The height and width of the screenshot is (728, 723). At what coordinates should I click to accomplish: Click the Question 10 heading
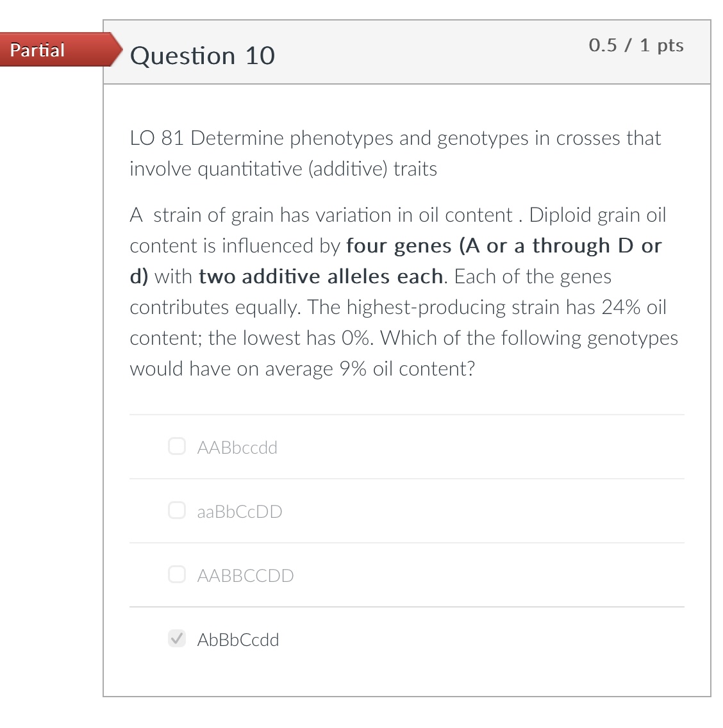pos(203,56)
